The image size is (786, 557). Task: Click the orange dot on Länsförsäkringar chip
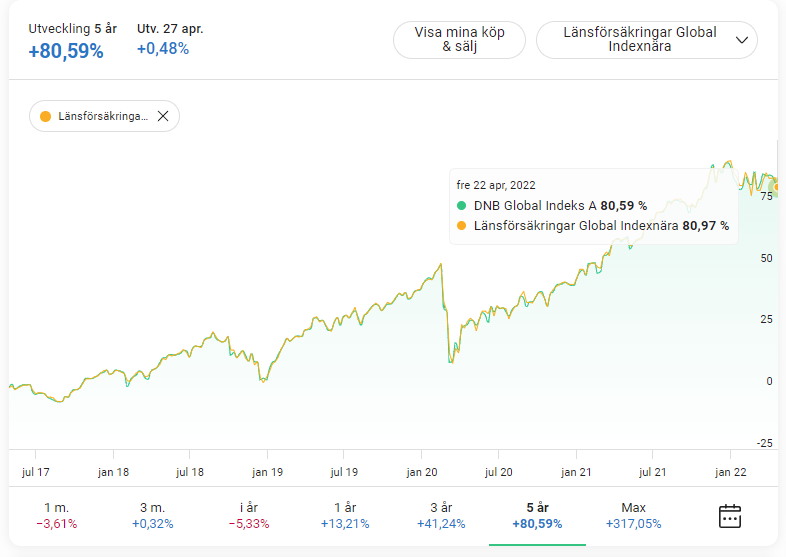(x=45, y=116)
